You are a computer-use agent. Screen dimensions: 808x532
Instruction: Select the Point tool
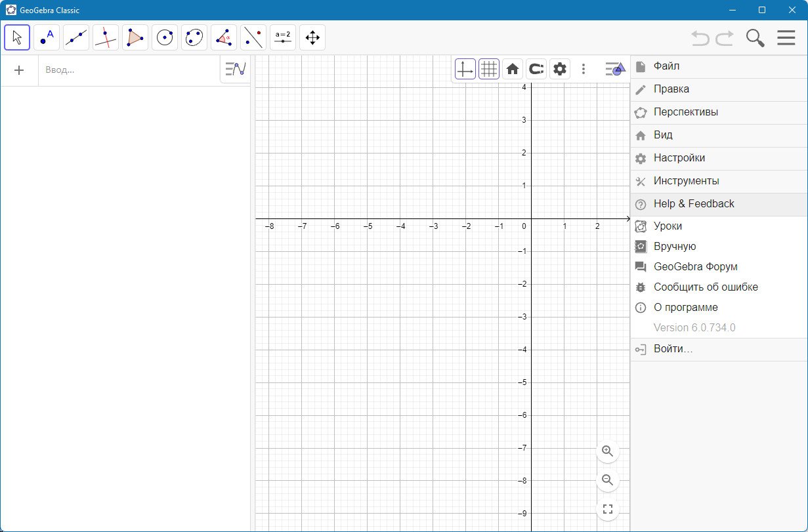pos(47,37)
